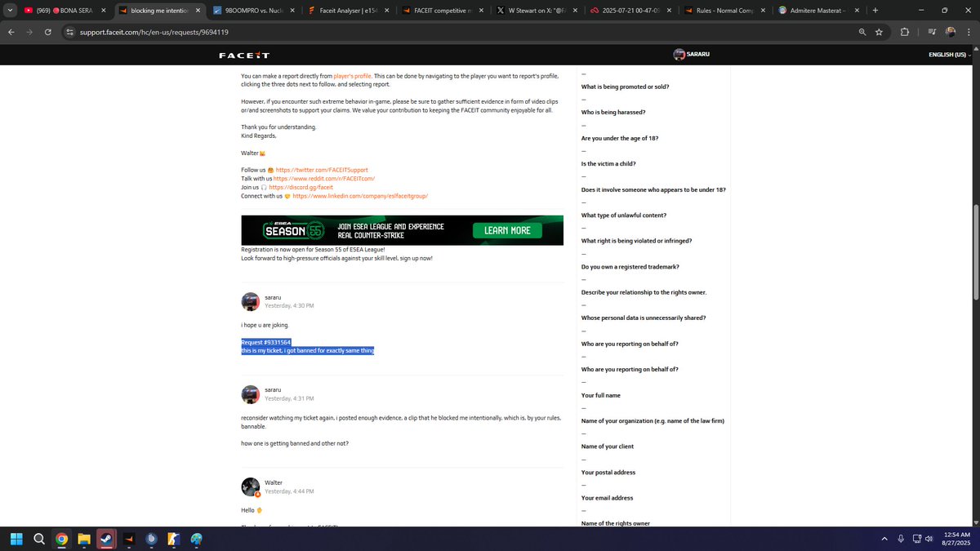This screenshot has height=551, width=980.
Task: Open a new browser tab
Action: click(875, 11)
